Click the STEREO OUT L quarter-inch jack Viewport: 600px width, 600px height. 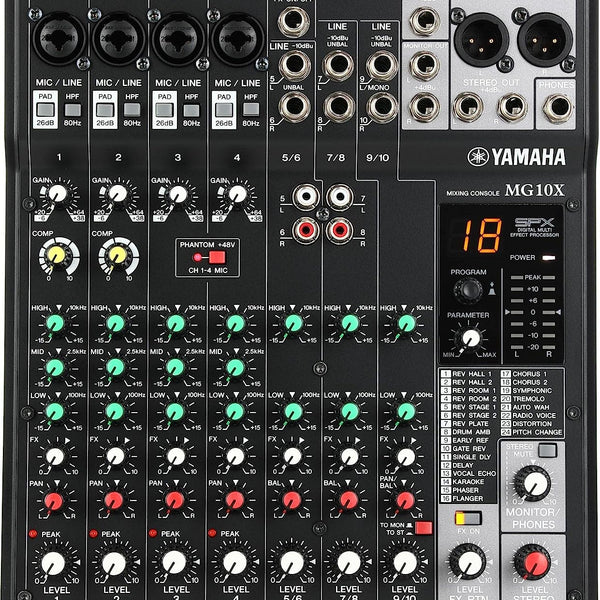click(468, 107)
